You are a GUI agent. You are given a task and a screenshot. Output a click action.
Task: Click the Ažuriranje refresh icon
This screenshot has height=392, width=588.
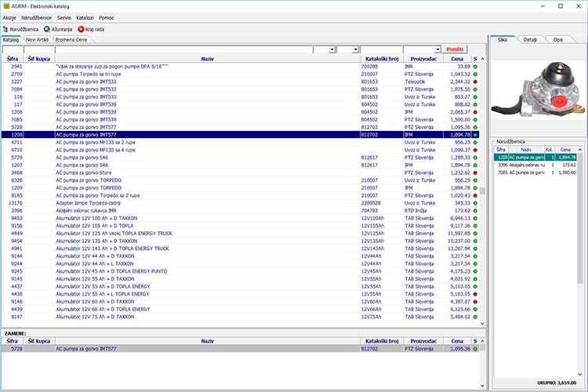pos(47,28)
